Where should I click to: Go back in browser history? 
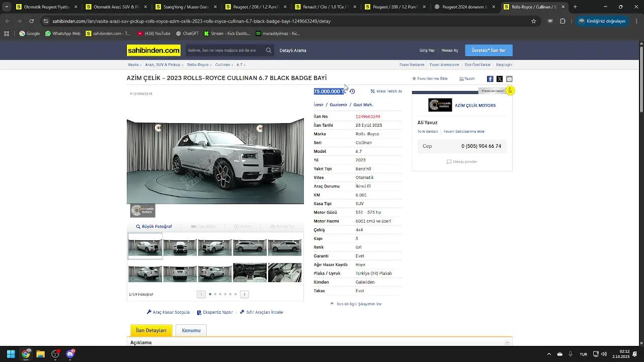point(7,21)
